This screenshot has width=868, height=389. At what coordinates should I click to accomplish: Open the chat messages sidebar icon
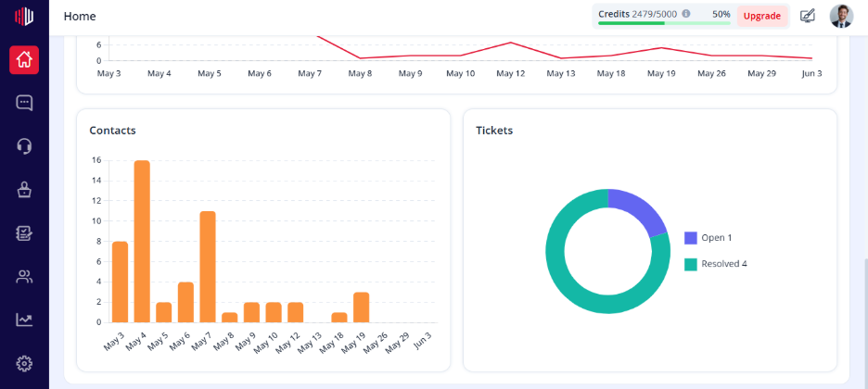click(24, 103)
